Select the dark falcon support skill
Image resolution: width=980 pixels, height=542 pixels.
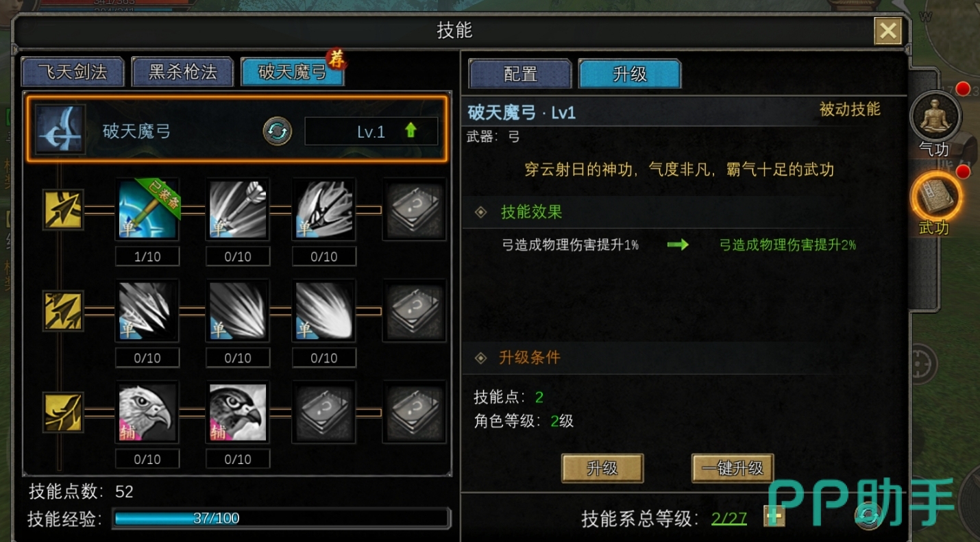tap(238, 412)
